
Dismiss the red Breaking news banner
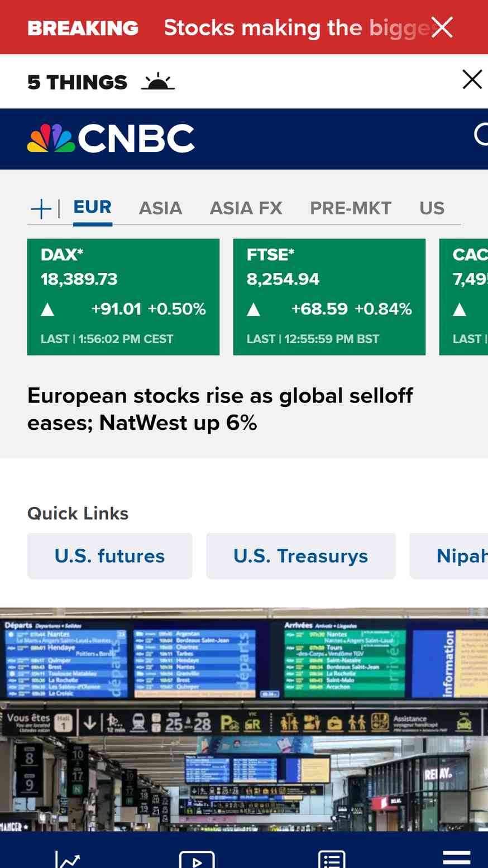point(442,27)
